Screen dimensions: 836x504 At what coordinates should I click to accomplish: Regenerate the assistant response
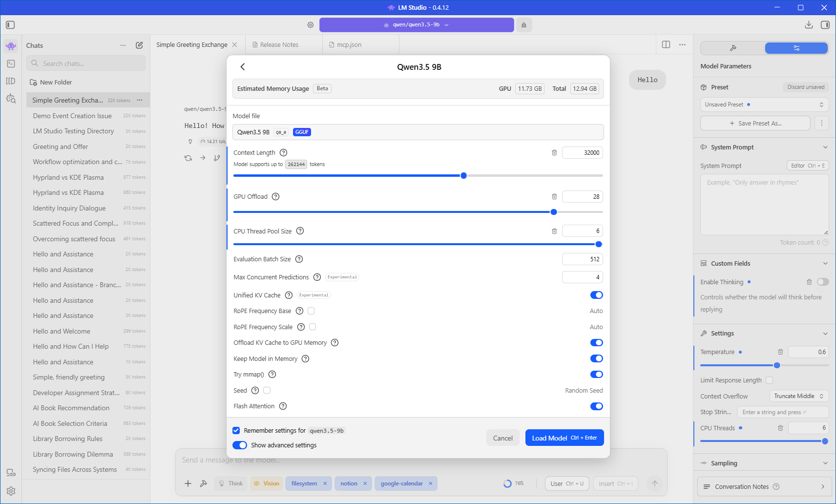[x=188, y=158]
